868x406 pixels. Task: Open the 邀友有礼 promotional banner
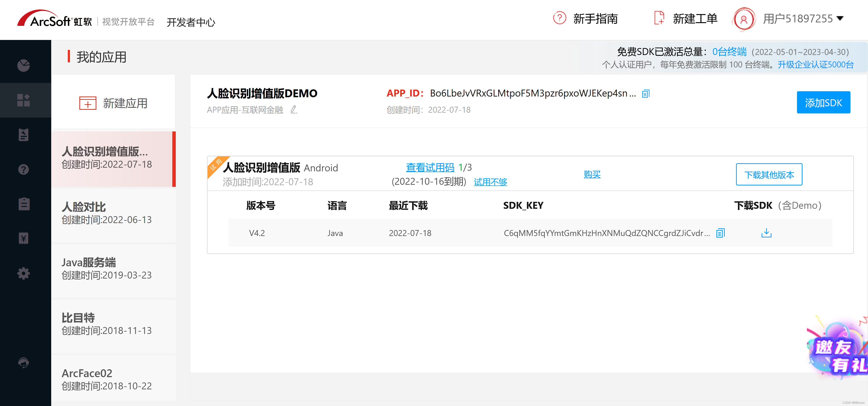click(837, 348)
